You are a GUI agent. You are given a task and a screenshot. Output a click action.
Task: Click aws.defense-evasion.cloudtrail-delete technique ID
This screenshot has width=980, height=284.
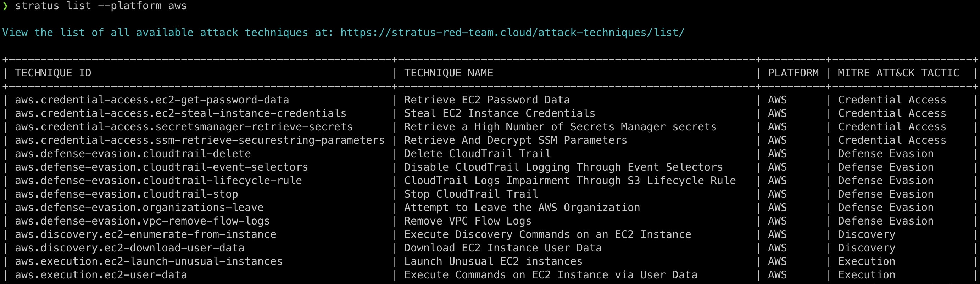point(133,154)
